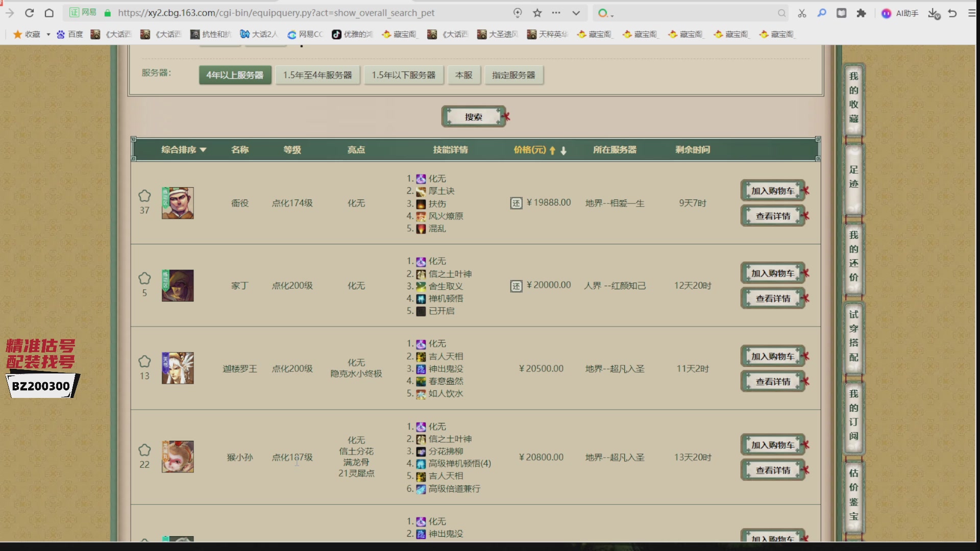Click the 还 bargain icon beside ¥20000.00
The height and width of the screenshot is (551, 980).
pyautogui.click(x=516, y=286)
